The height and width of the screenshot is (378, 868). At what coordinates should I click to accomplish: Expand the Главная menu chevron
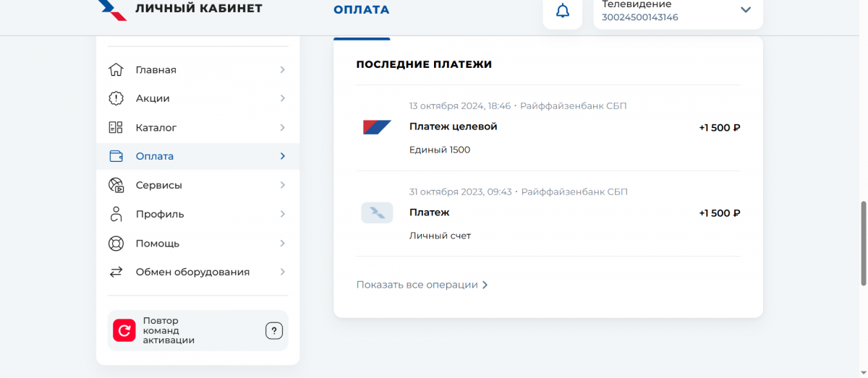(282, 70)
